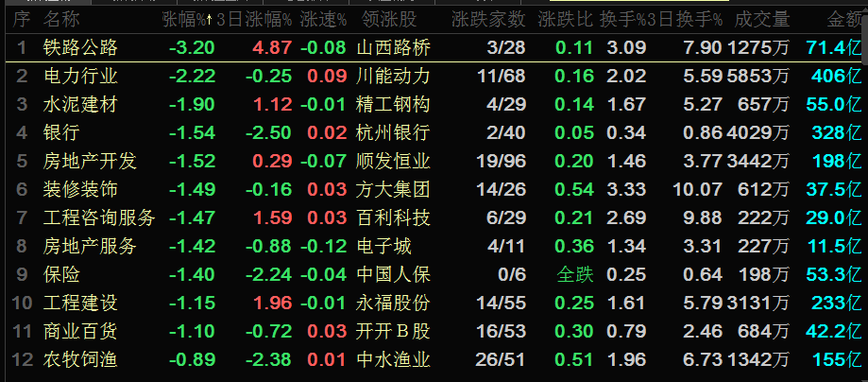Viewport: 868px width, 382px height.
Task: Open leading stock 杭州银行
Action: (393, 132)
